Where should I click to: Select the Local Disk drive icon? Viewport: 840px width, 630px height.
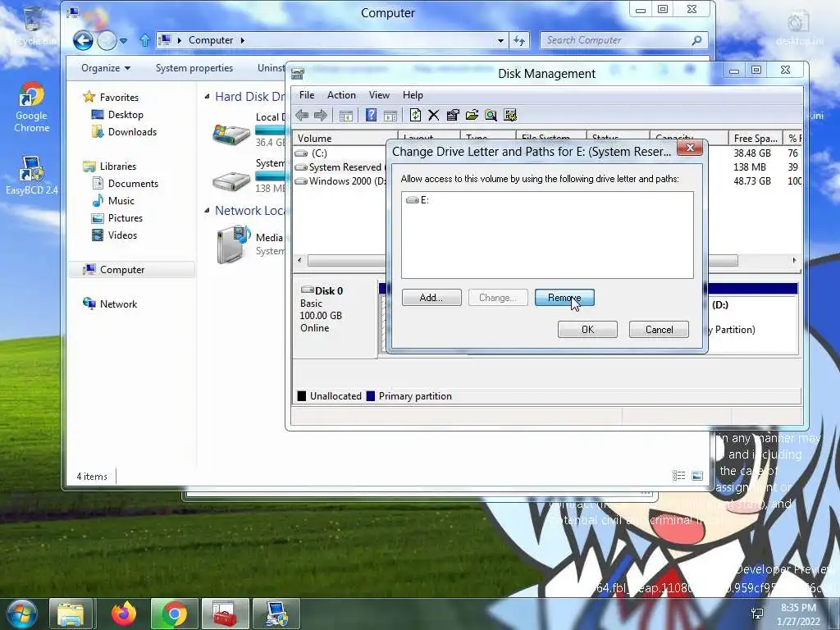pos(231,134)
